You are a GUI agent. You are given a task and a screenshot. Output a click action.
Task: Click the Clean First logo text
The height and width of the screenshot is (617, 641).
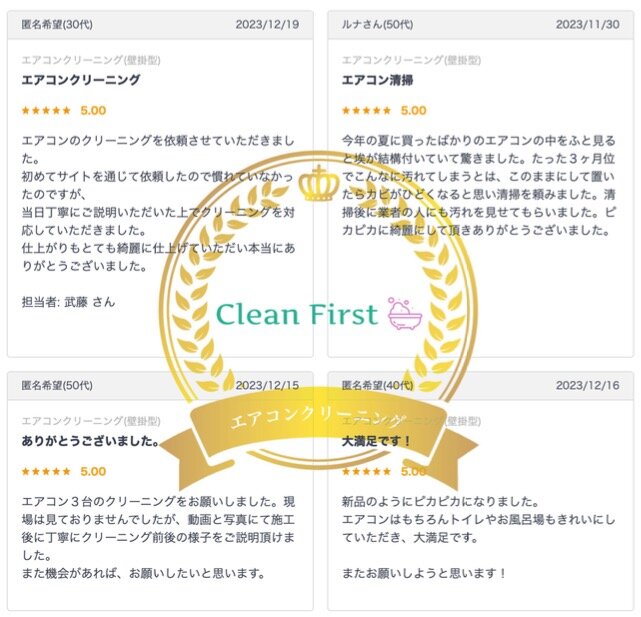pyautogui.click(x=297, y=314)
